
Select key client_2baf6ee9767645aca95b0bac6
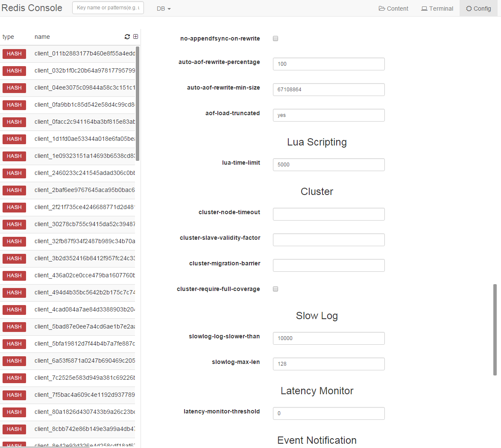click(x=85, y=190)
